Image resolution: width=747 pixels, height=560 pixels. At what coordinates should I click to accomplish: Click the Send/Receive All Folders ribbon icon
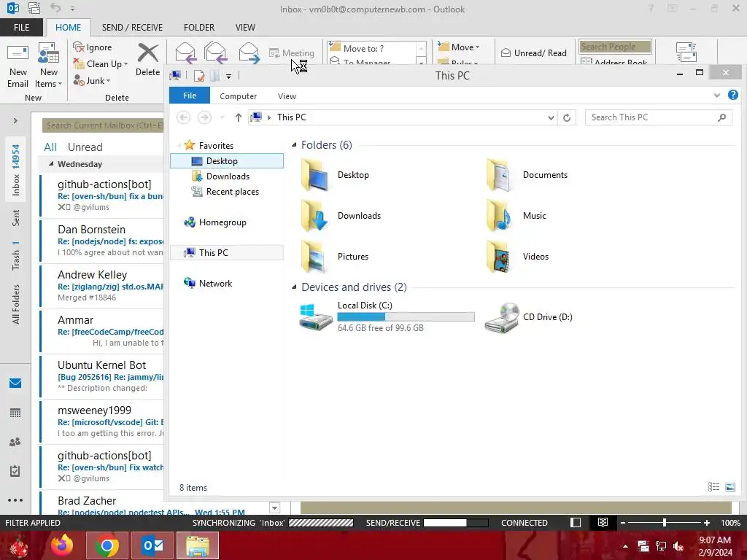pyautogui.click(x=686, y=52)
